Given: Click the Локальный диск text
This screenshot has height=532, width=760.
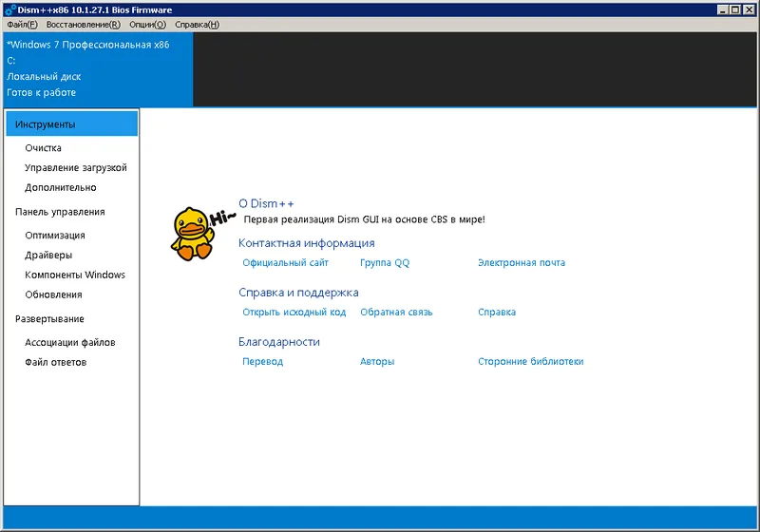Looking at the screenshot, I should 44,77.
